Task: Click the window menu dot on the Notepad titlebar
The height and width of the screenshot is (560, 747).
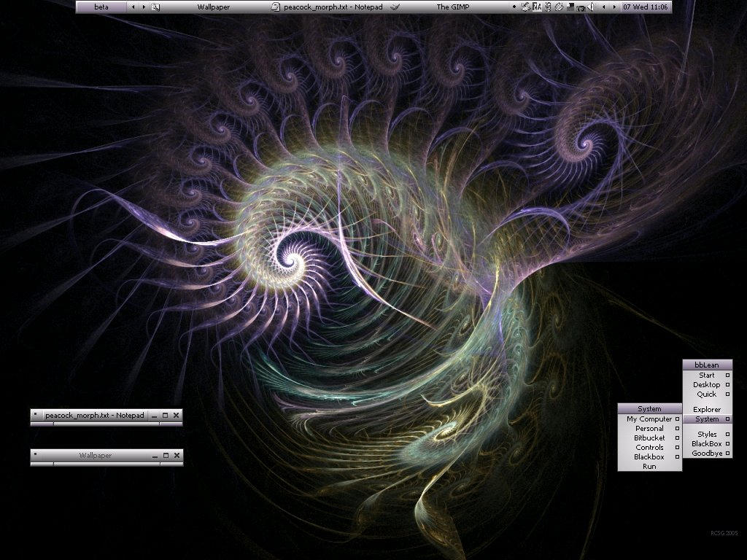Action: [34, 416]
